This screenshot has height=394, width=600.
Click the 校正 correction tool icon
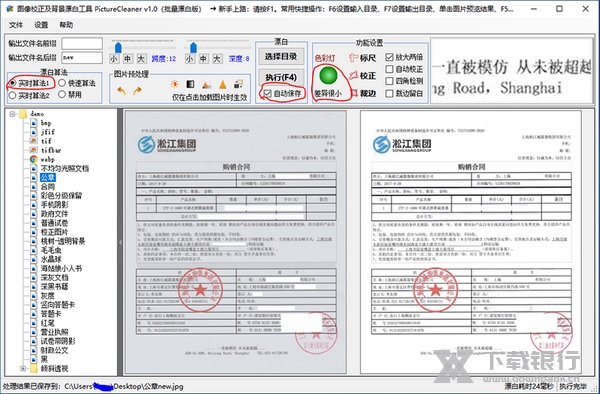(353, 75)
